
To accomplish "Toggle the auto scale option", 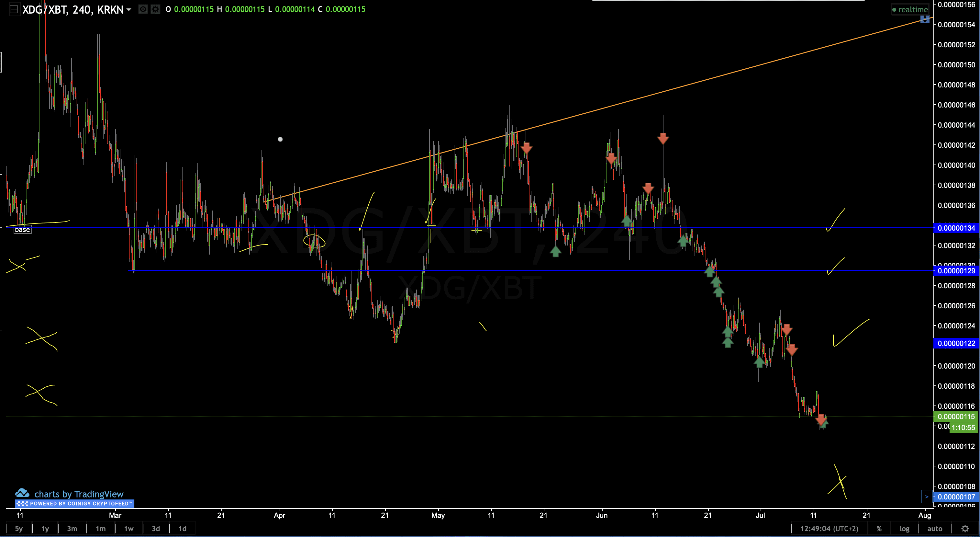I will (935, 528).
